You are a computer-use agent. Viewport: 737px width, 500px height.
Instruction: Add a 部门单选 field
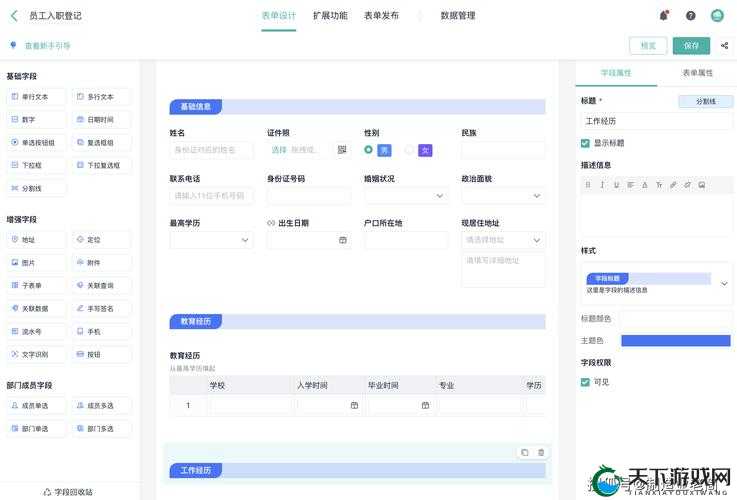click(36, 429)
